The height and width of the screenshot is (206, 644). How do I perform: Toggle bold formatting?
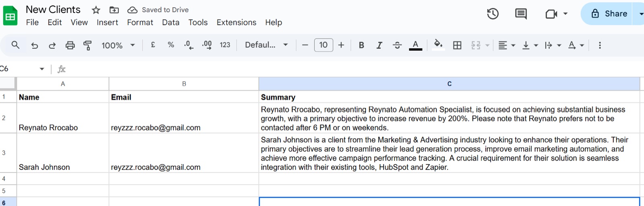click(361, 45)
